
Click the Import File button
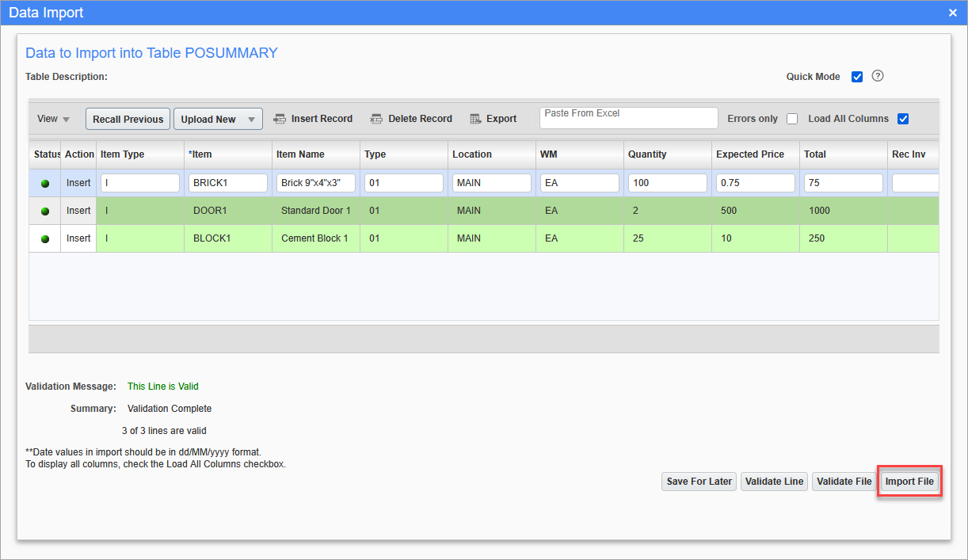coord(909,482)
